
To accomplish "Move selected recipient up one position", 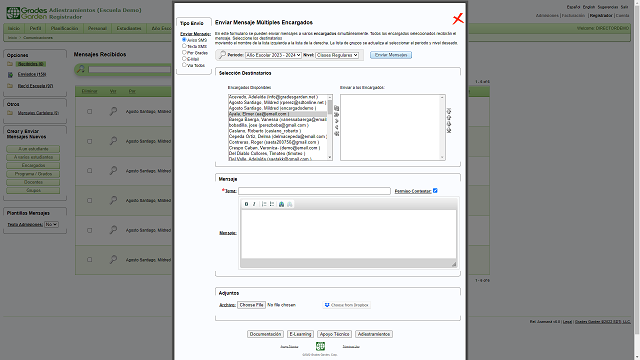I will point(449,118).
